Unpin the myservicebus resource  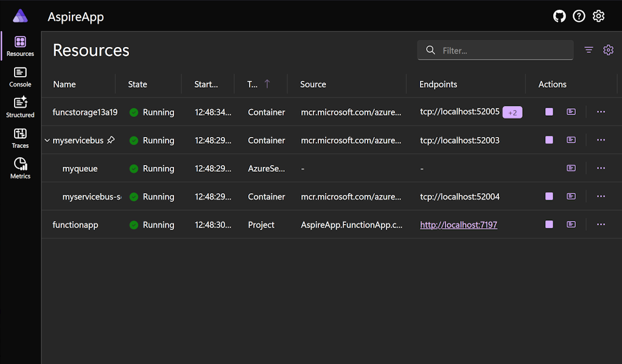click(111, 140)
